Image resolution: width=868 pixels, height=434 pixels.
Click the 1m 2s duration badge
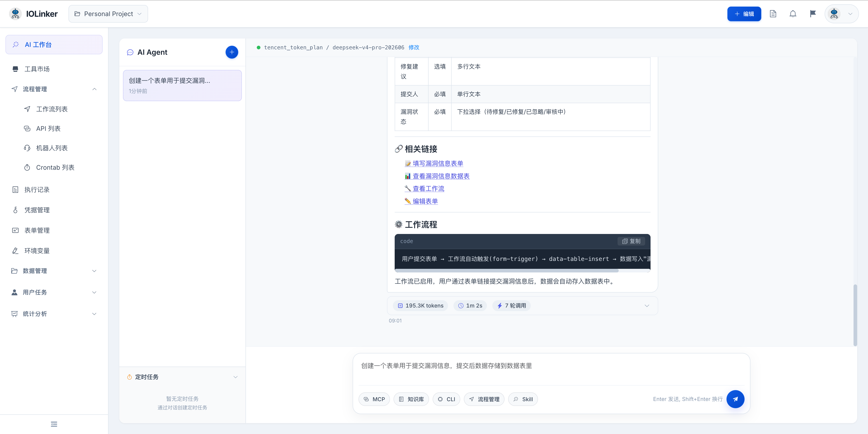(x=470, y=305)
